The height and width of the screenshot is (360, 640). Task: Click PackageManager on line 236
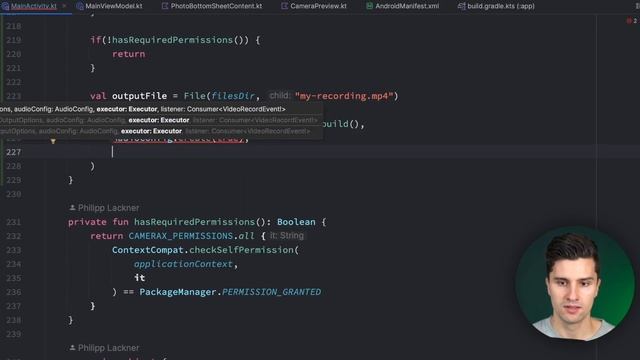coord(178,292)
